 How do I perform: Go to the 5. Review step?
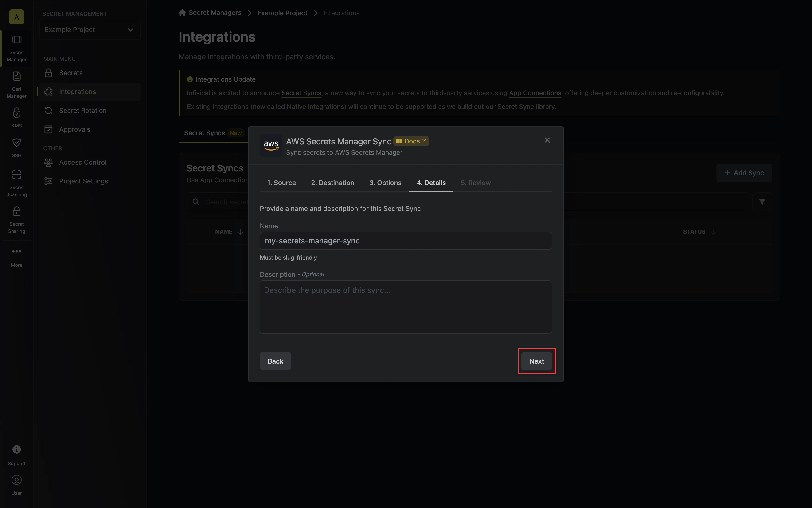[476, 183]
